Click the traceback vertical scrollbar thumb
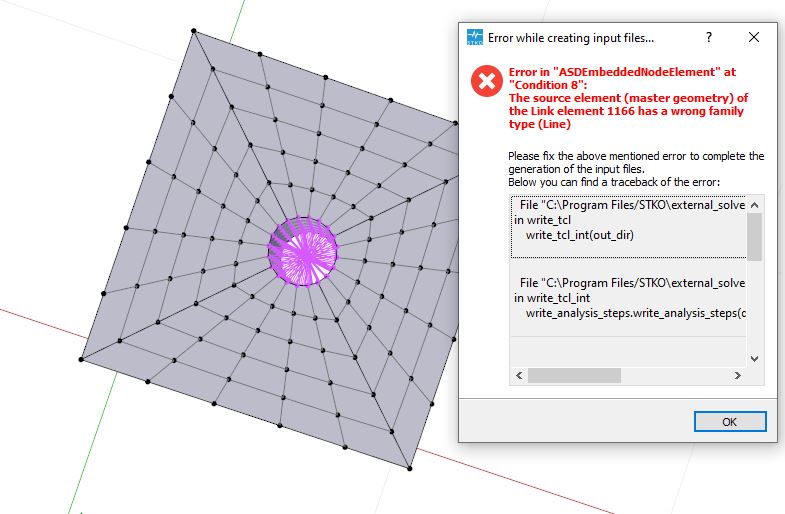 click(754, 237)
